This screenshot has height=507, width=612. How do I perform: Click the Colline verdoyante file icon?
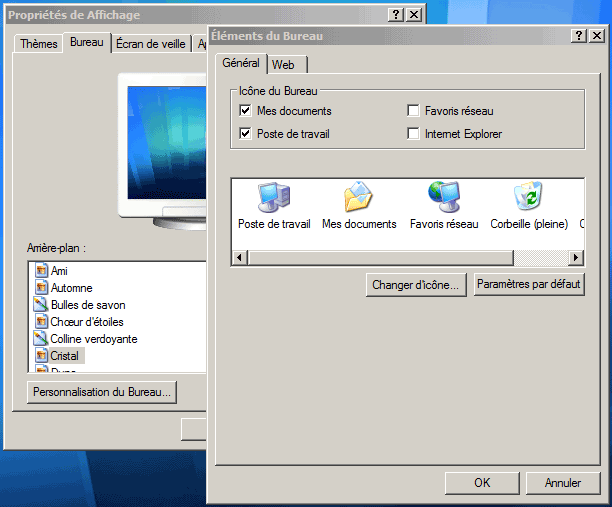click(41, 338)
